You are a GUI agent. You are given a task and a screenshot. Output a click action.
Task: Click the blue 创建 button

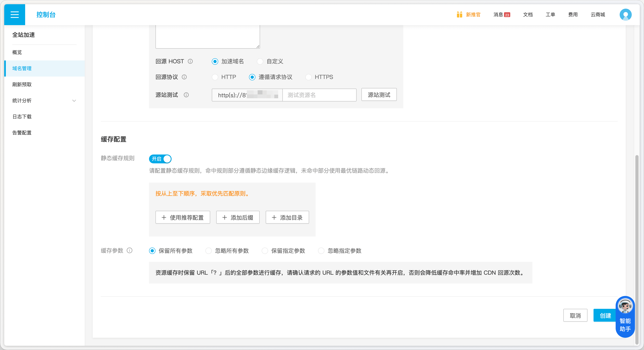[605, 315]
